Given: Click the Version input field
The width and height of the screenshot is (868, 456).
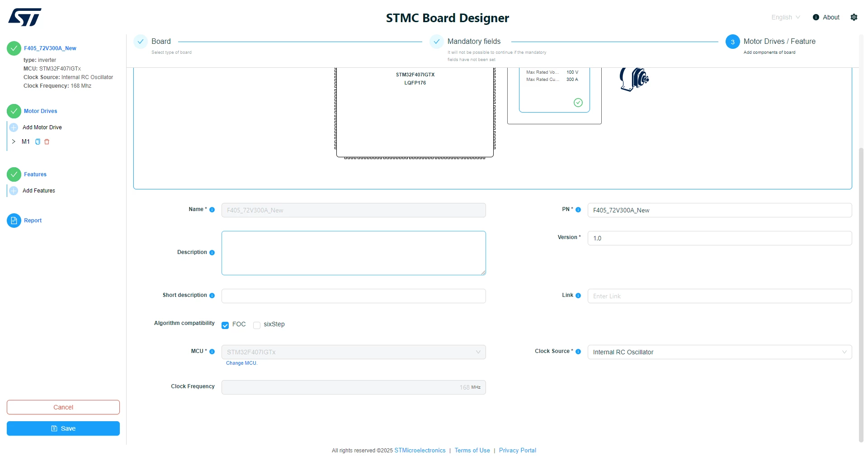Looking at the screenshot, I should pyautogui.click(x=720, y=238).
